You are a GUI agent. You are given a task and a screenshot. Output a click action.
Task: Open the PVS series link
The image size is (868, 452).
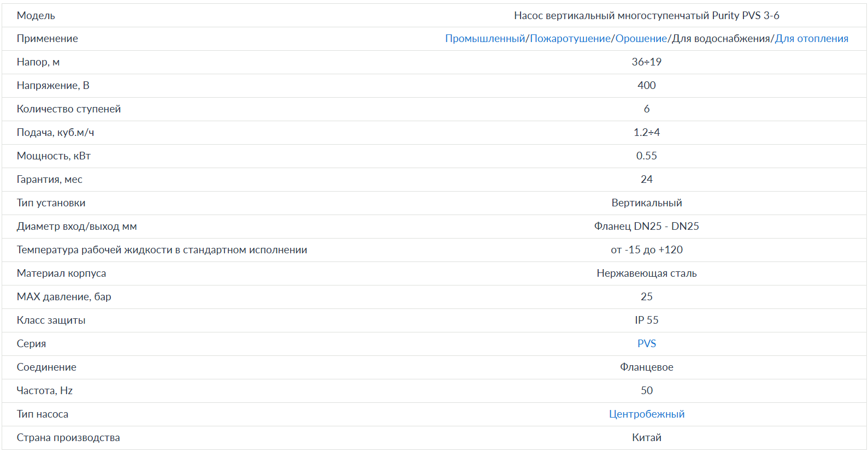tap(646, 343)
